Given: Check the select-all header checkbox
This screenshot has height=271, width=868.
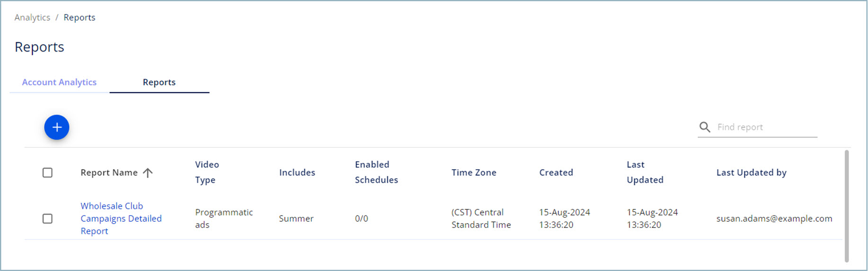Looking at the screenshot, I should pos(47,172).
